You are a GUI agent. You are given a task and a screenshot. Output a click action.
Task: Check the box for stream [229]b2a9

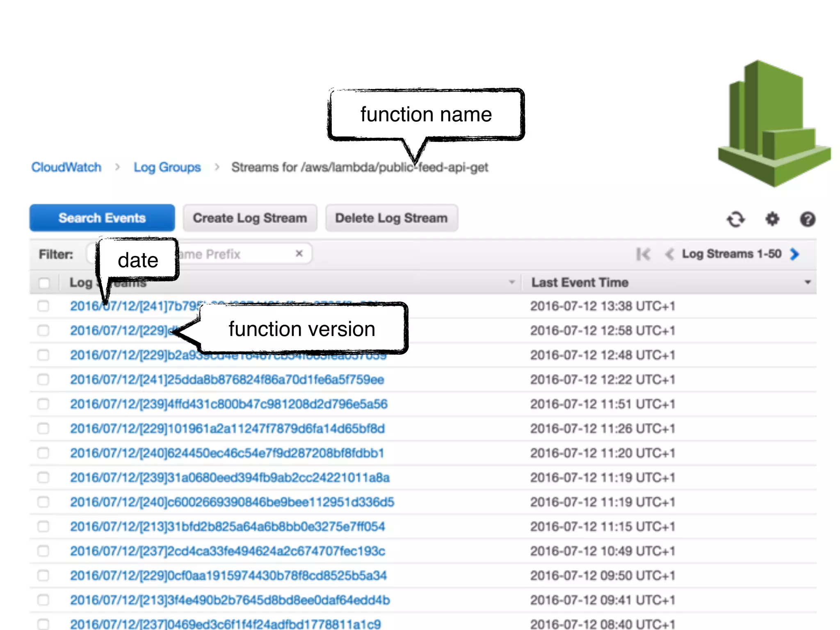click(x=43, y=355)
